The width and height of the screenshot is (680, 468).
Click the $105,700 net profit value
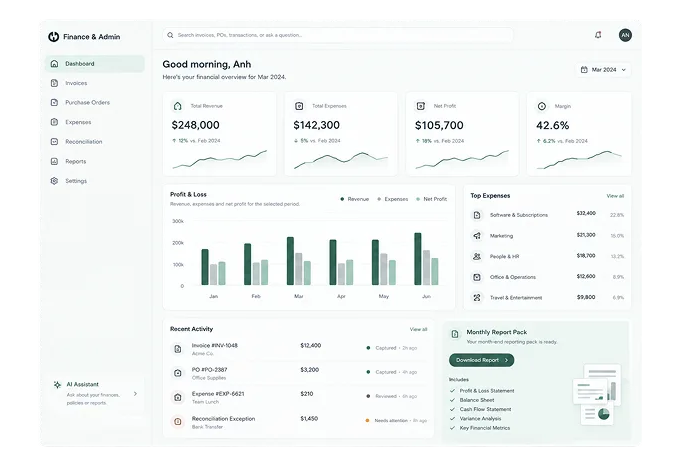[439, 126]
